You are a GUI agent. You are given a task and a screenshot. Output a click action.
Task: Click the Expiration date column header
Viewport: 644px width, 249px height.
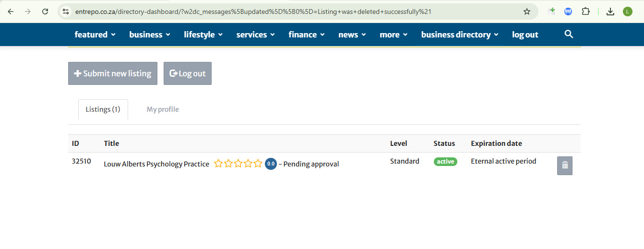point(496,143)
